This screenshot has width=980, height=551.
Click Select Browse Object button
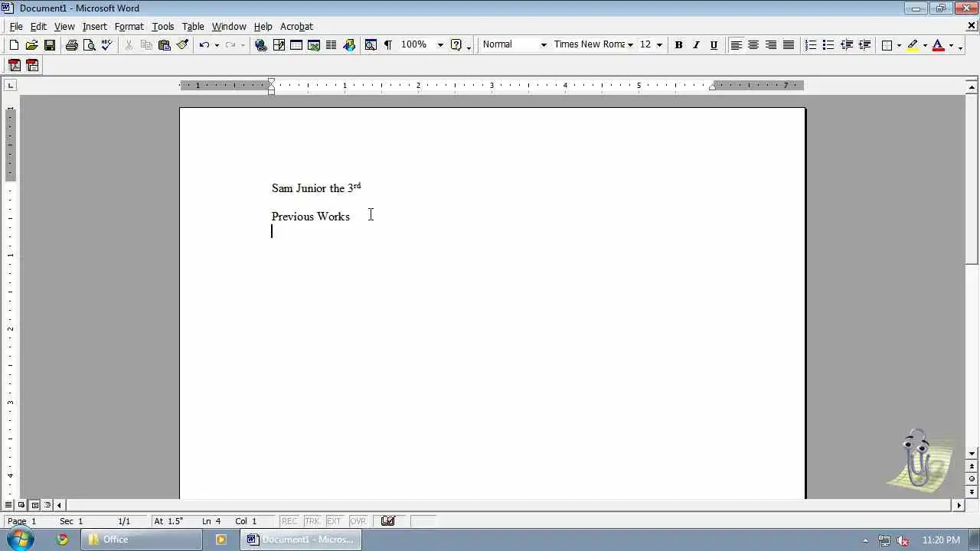click(x=972, y=478)
